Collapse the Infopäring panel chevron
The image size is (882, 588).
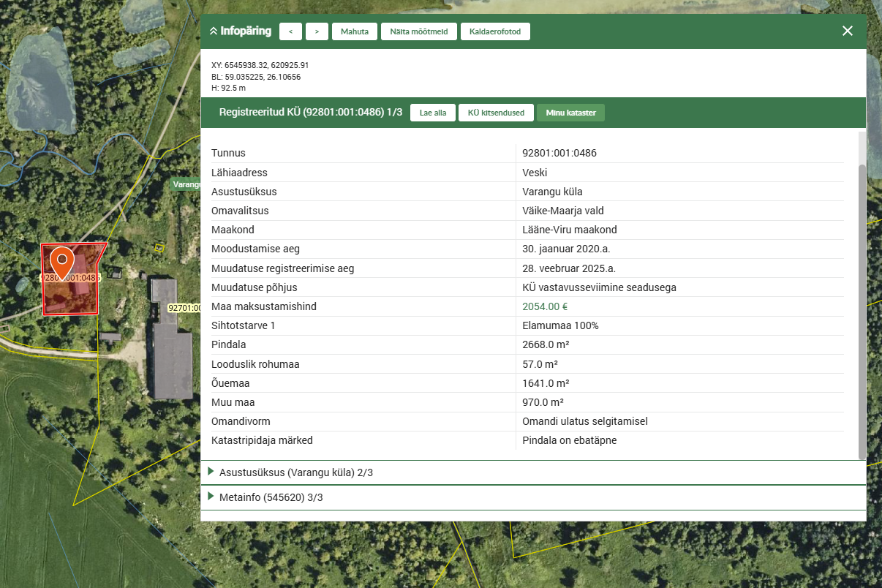214,31
